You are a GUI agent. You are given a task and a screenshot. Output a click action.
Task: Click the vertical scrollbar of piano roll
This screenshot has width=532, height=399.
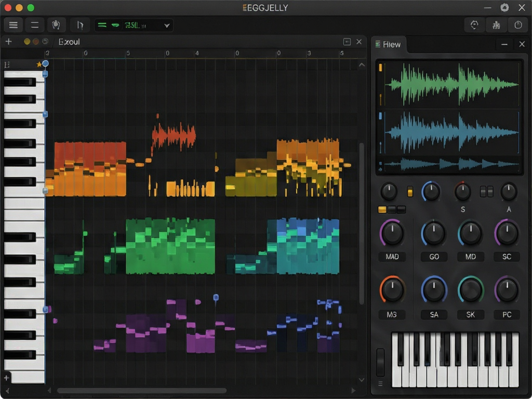coord(362,223)
